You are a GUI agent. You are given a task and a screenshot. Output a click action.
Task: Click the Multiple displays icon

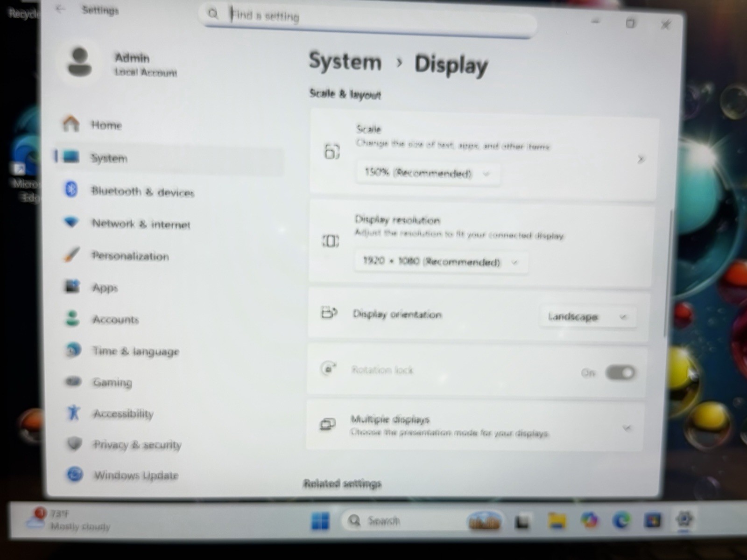coord(327,424)
